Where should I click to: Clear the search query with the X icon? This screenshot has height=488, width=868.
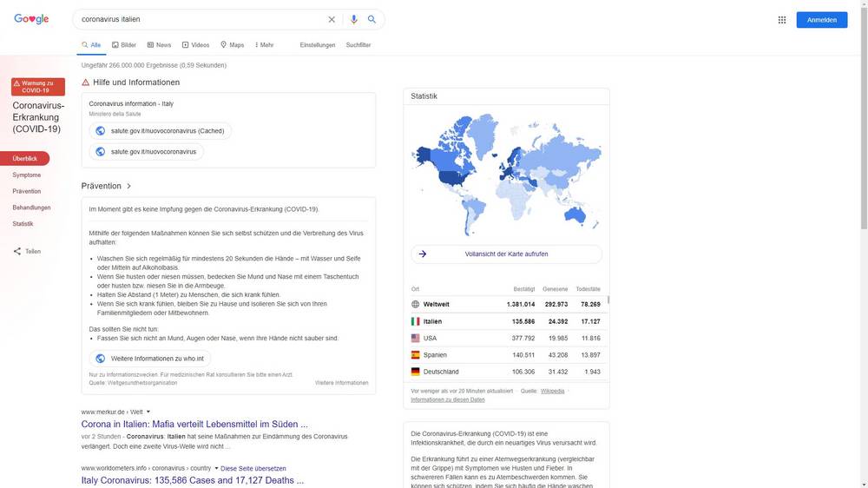pos(332,19)
